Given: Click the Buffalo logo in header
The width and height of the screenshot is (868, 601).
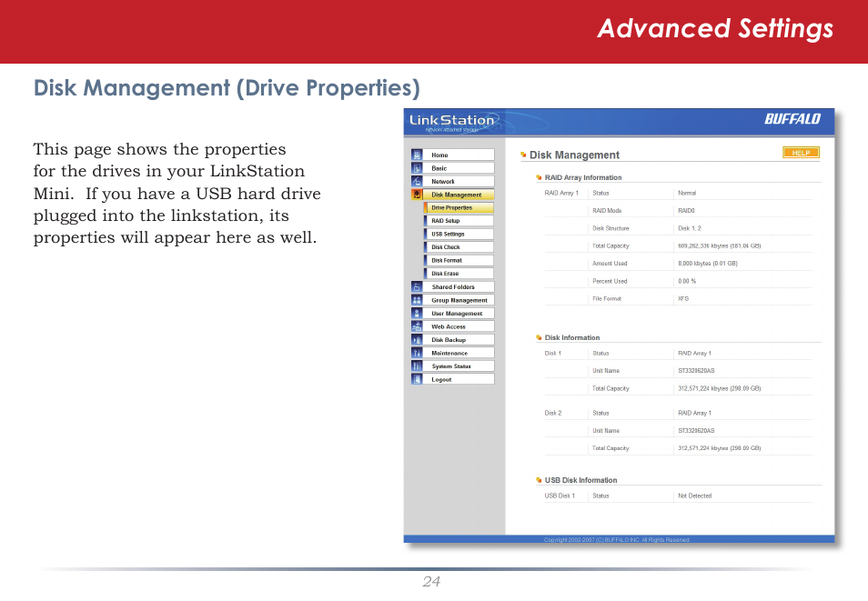Looking at the screenshot, I should (x=792, y=119).
